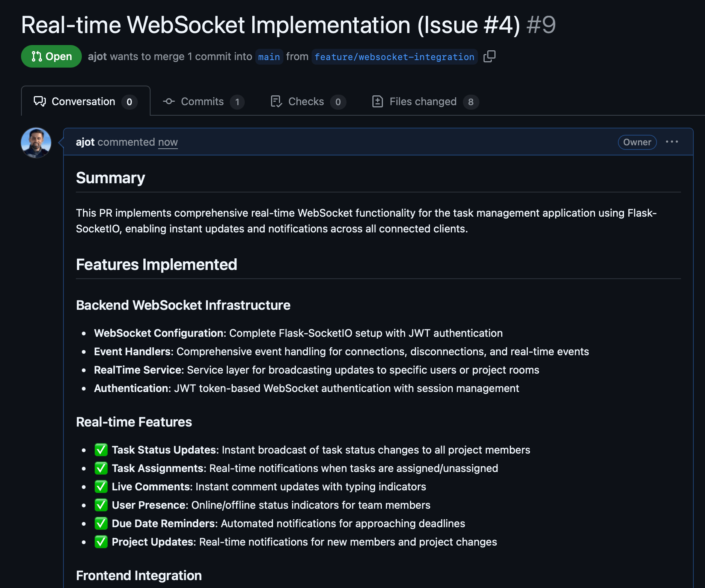Click the Task Status Updates text

pos(321,450)
